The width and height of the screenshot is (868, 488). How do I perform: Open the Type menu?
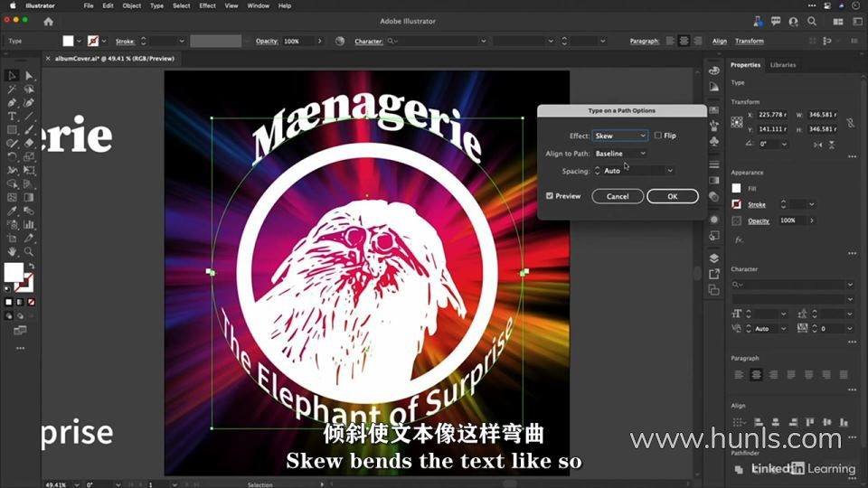(156, 5)
